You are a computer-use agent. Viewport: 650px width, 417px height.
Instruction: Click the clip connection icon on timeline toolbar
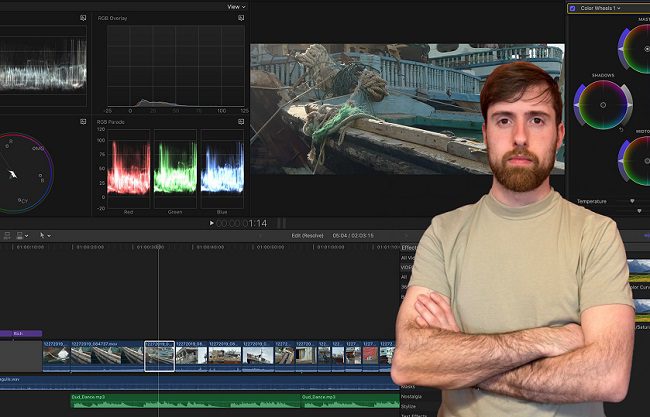(x=19, y=235)
